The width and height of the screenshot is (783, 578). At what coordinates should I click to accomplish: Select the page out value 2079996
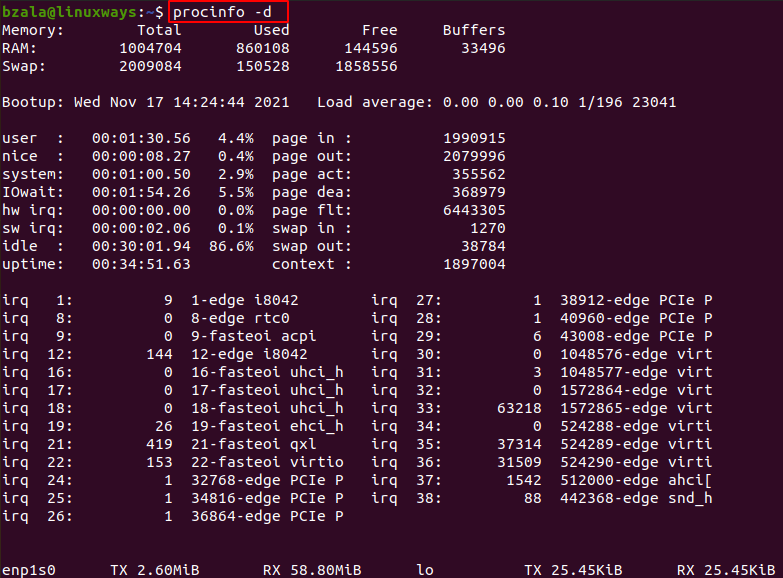pyautogui.click(x=474, y=156)
